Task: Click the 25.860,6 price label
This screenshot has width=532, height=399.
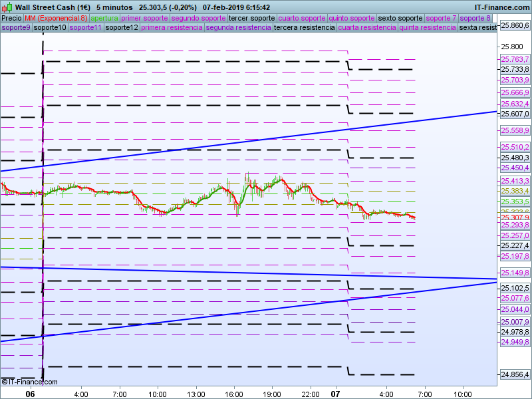Action: 514,25
